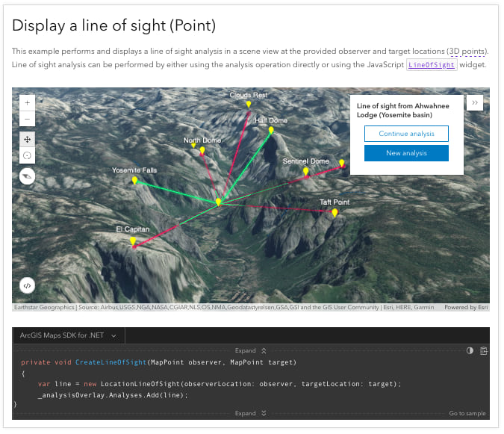Go to sample link
This screenshot has height=434, width=504.
(x=467, y=413)
